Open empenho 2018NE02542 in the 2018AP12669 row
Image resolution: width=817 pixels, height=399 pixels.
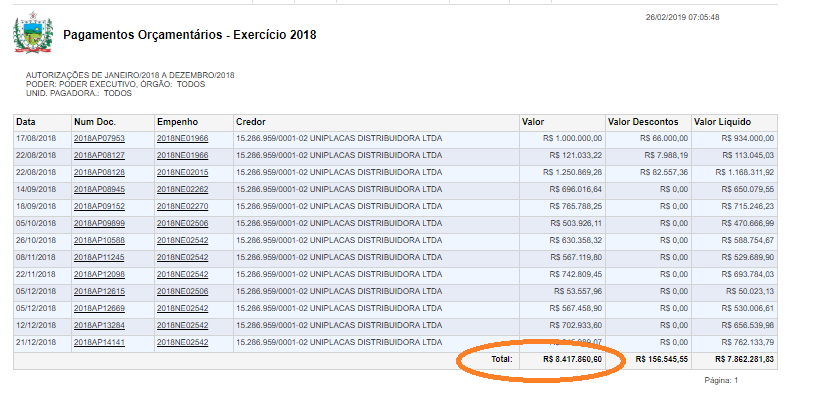coord(182,308)
